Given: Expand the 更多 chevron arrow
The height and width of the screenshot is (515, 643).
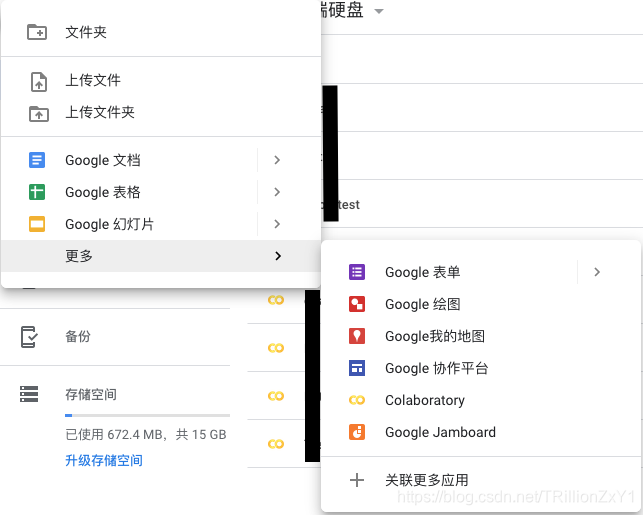Looking at the screenshot, I should pyautogui.click(x=278, y=256).
